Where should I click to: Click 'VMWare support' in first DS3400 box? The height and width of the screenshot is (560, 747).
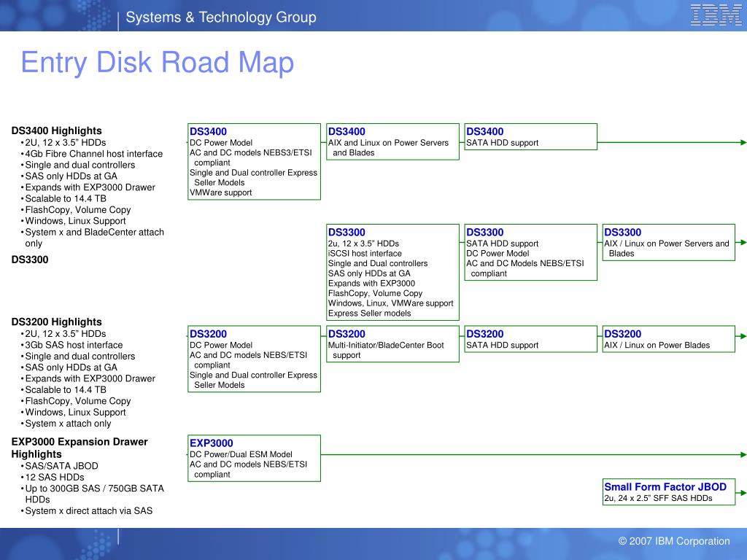[220, 192]
